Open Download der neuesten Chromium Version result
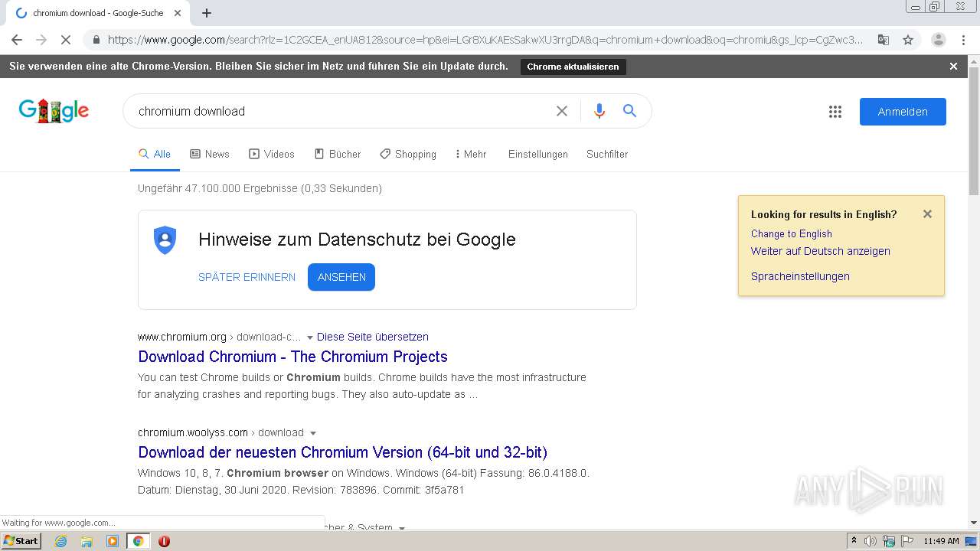This screenshot has width=980, height=551. coord(342,452)
